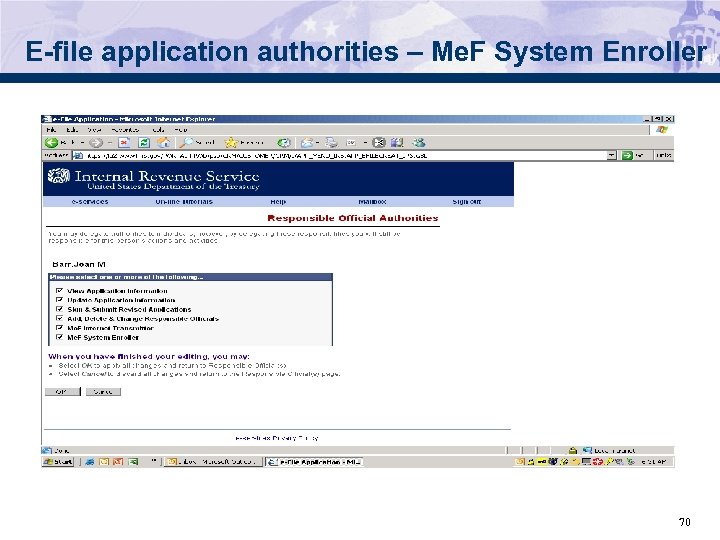Uncheck View Application Information
Screen dimensions: 720x540
point(59,291)
